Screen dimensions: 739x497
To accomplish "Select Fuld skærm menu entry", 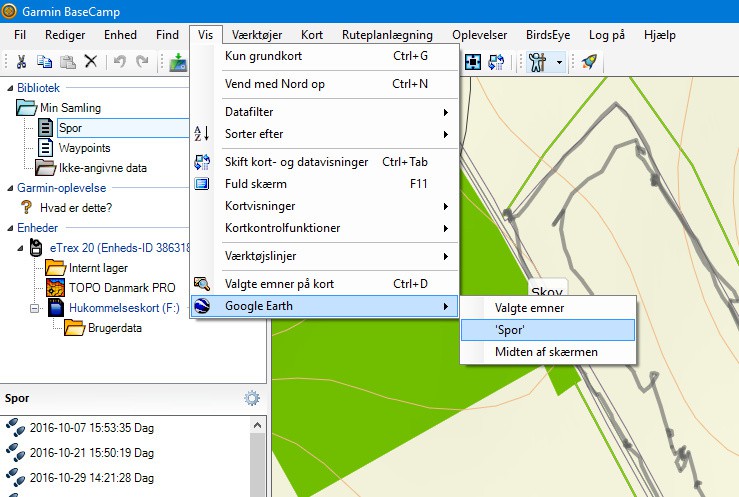I will [x=325, y=184].
